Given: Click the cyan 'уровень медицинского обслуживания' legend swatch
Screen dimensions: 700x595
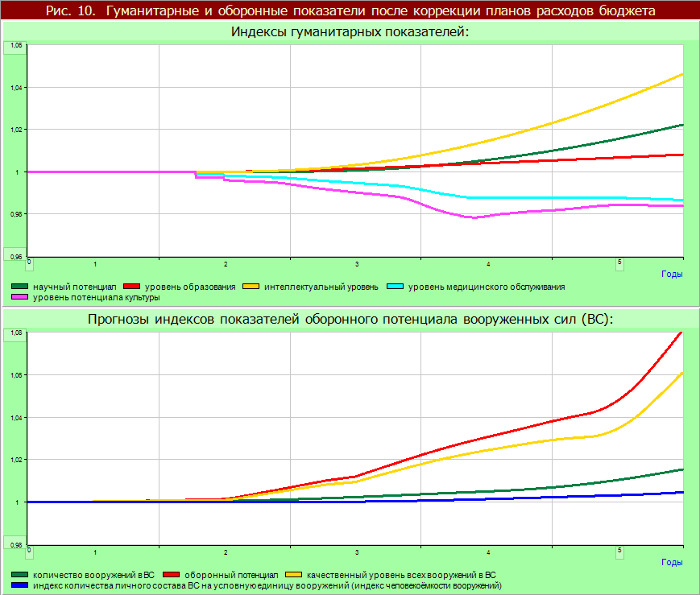Looking at the screenshot, I should click(395, 287).
